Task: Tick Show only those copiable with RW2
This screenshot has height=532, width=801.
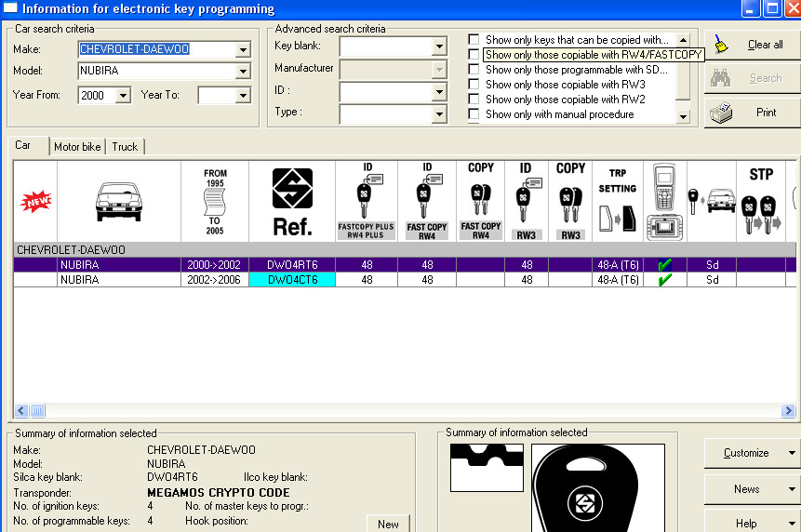Action: point(474,99)
